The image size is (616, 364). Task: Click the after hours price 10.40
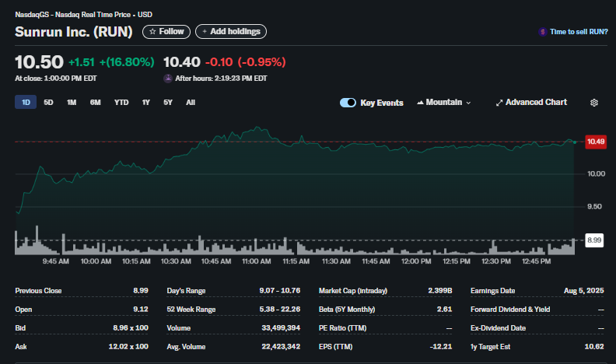pyautogui.click(x=182, y=62)
